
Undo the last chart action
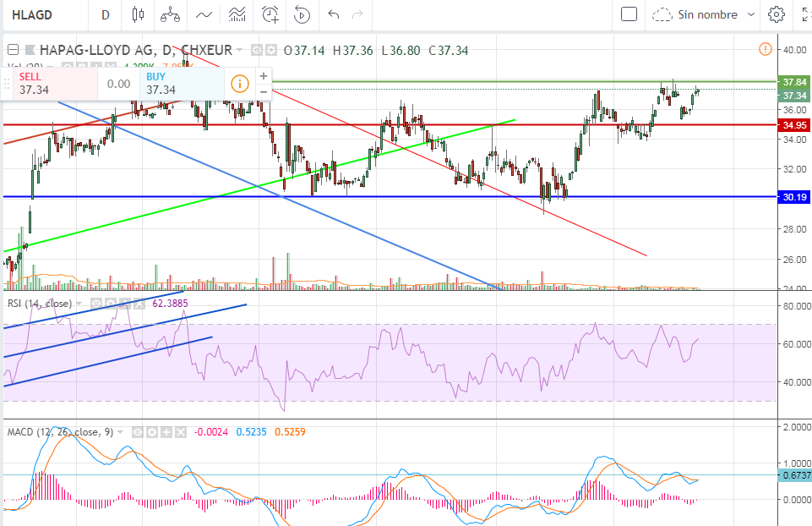point(334,14)
